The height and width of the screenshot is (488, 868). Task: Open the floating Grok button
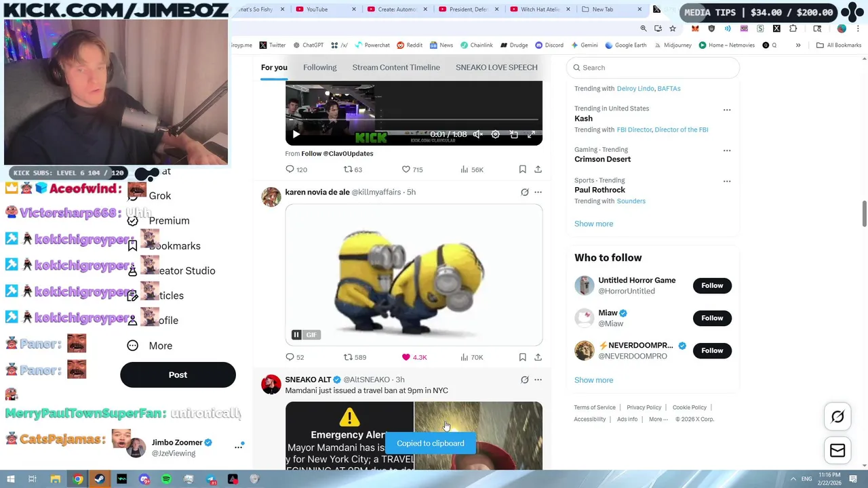click(x=837, y=418)
